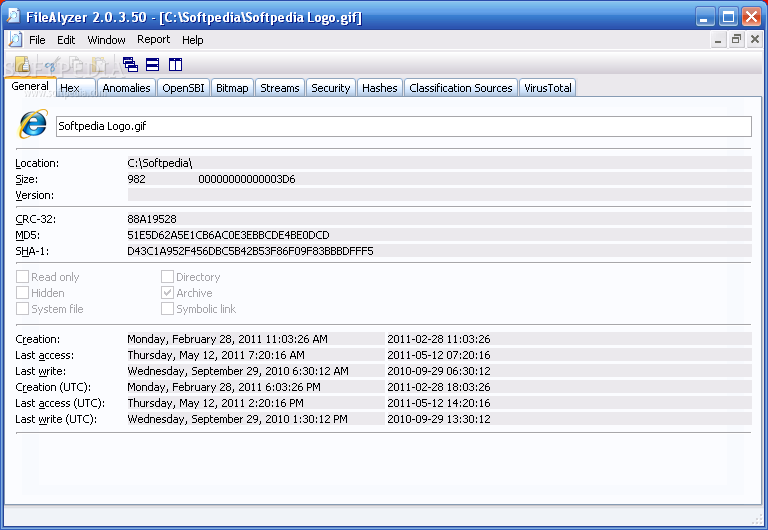Image resolution: width=768 pixels, height=530 pixels.
Task: Toggle the Read only checkbox
Action: (23, 277)
